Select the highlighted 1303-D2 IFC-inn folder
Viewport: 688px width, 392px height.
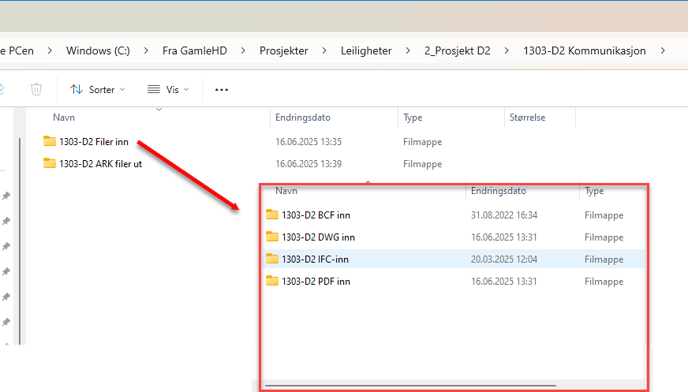pyautogui.click(x=455, y=259)
